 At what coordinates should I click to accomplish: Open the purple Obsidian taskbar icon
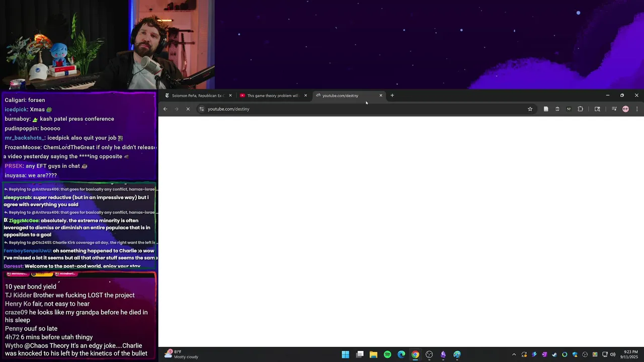pos(443,354)
